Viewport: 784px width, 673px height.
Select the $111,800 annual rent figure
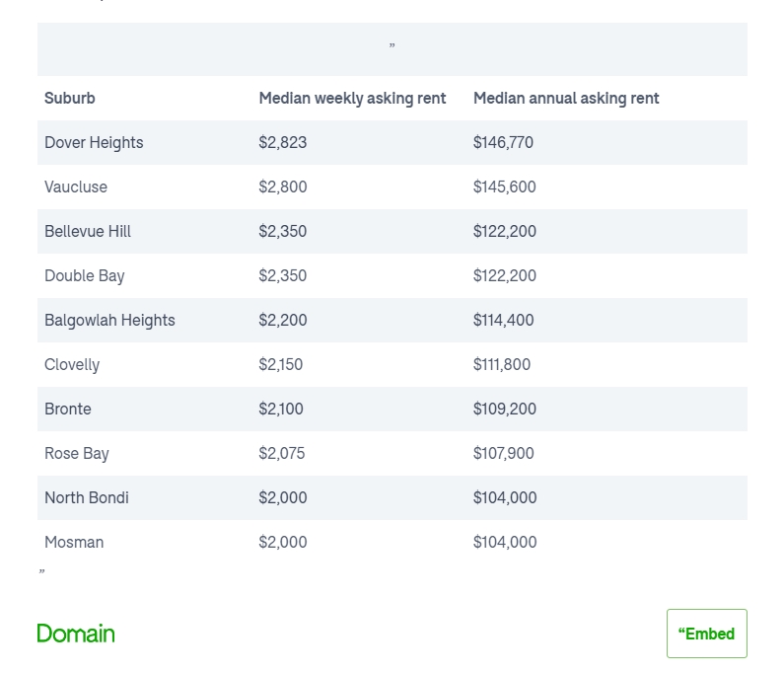click(x=502, y=365)
